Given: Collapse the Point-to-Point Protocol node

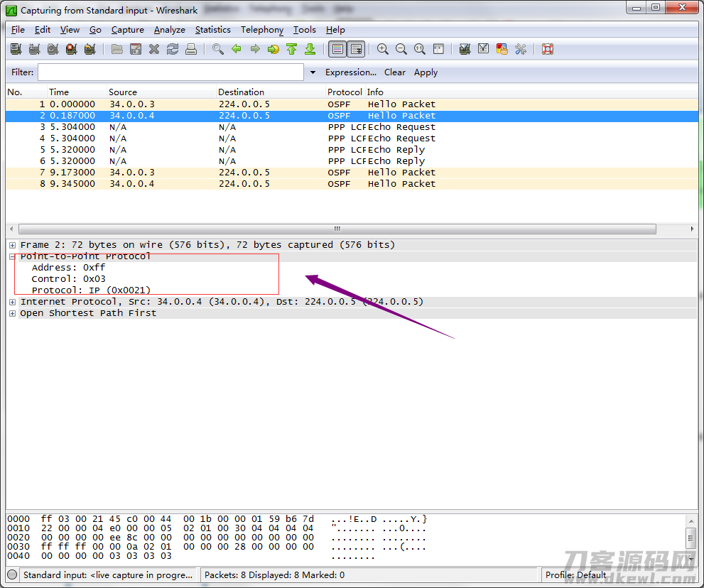Looking at the screenshot, I should pyautogui.click(x=13, y=257).
